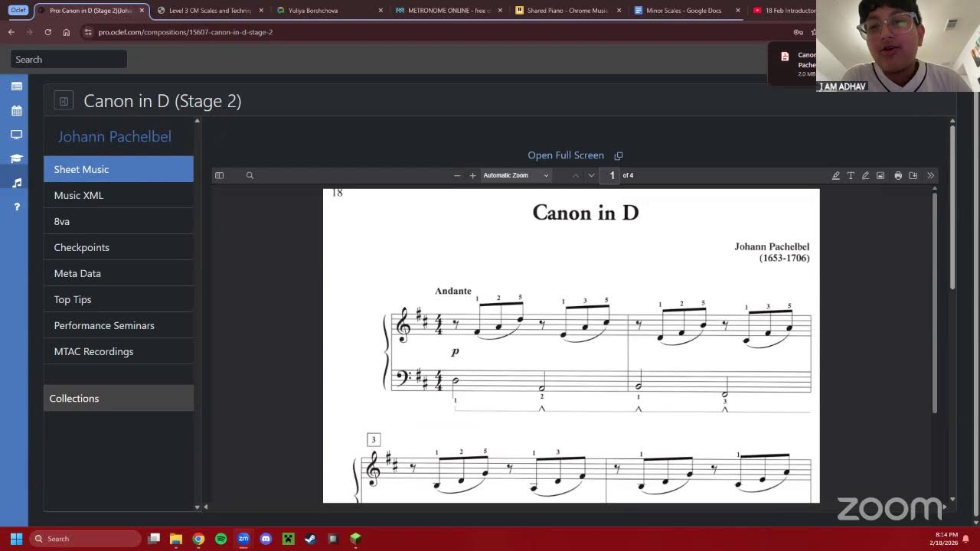Open the Ocief tab group label
Viewport: 980px width, 551px height.
[x=18, y=10]
